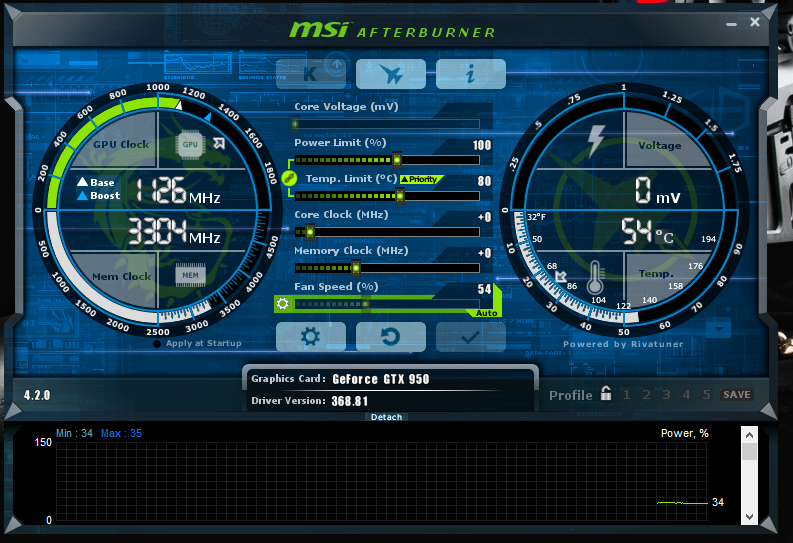Click the Temp. Limit slider handle
Image resolution: width=793 pixels, height=543 pixels.
[400, 196]
